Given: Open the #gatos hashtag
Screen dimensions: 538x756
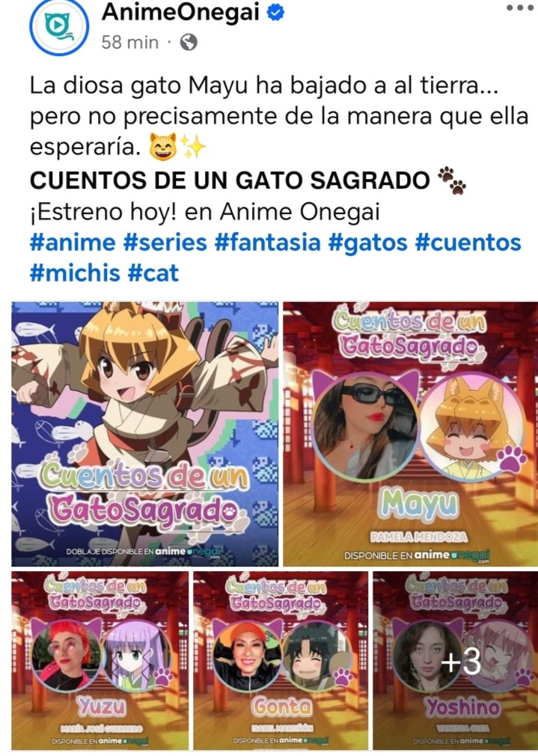Looking at the screenshot, I should coord(368,242).
